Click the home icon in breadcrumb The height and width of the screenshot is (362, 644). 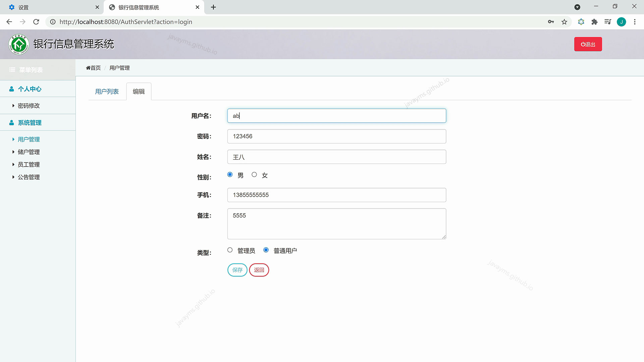(x=88, y=68)
